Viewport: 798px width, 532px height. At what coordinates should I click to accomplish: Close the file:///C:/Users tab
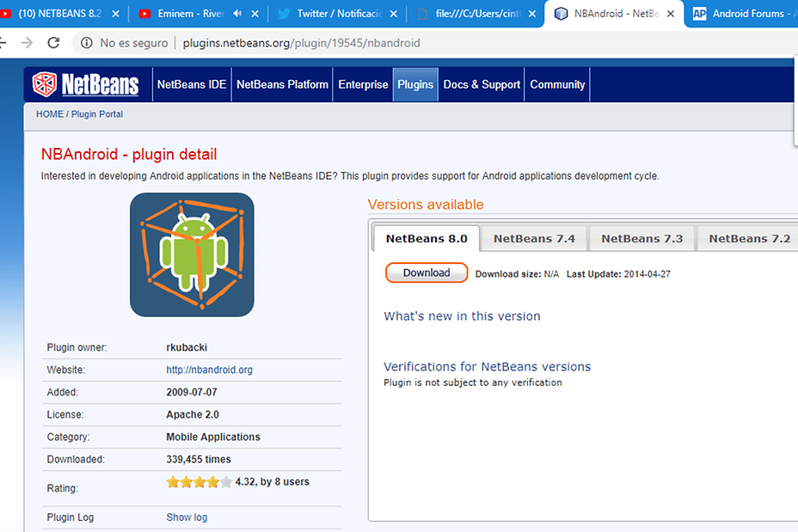click(x=531, y=14)
